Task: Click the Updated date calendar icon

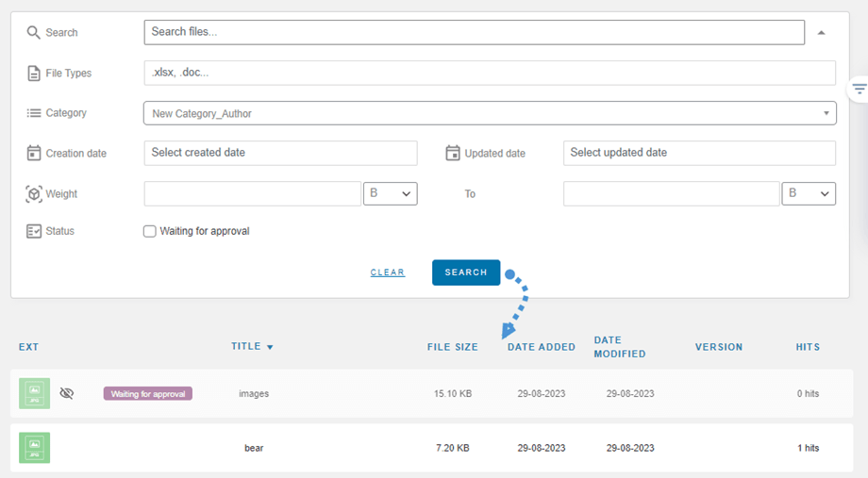Action: (453, 153)
